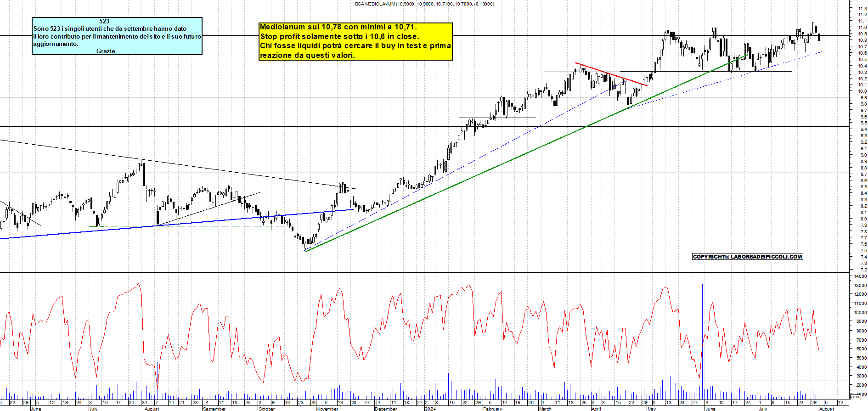Image resolution: width=868 pixels, height=411 pixels.
Task: Click the 10.6 price axis label
Action: tap(862, 53)
